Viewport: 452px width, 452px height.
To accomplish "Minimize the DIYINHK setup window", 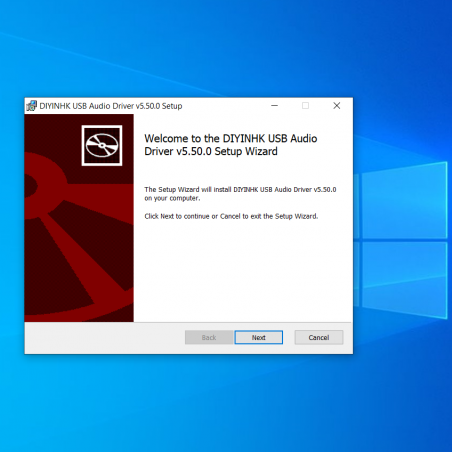I will (x=275, y=106).
